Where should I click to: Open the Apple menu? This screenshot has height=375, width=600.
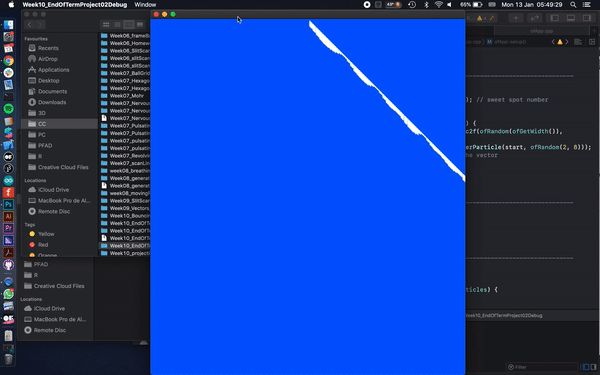coord(11,5)
